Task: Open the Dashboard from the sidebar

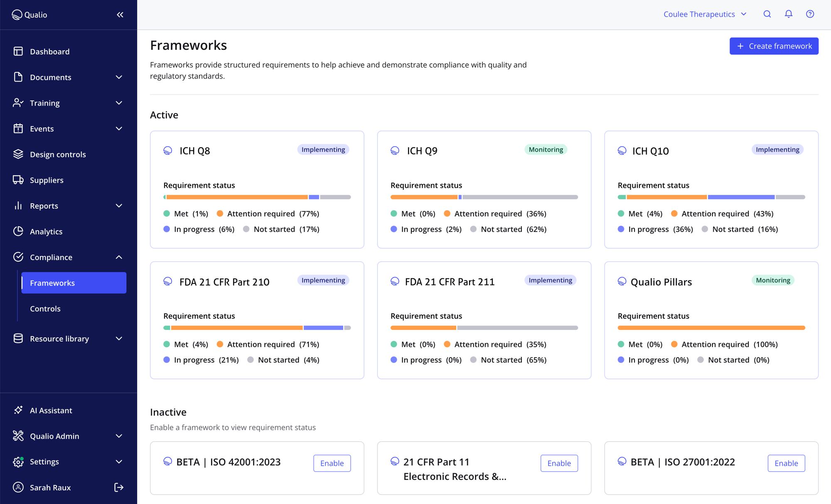Action: pyautogui.click(x=49, y=51)
